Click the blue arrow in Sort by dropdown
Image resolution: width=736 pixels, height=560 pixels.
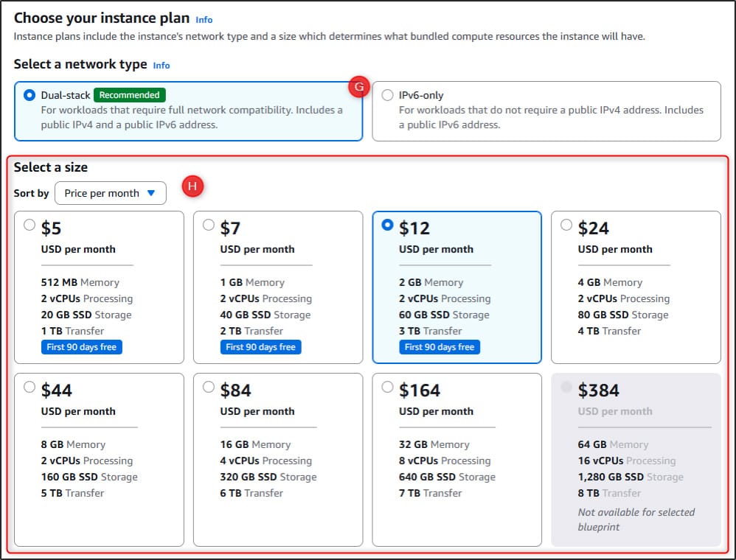(x=151, y=193)
